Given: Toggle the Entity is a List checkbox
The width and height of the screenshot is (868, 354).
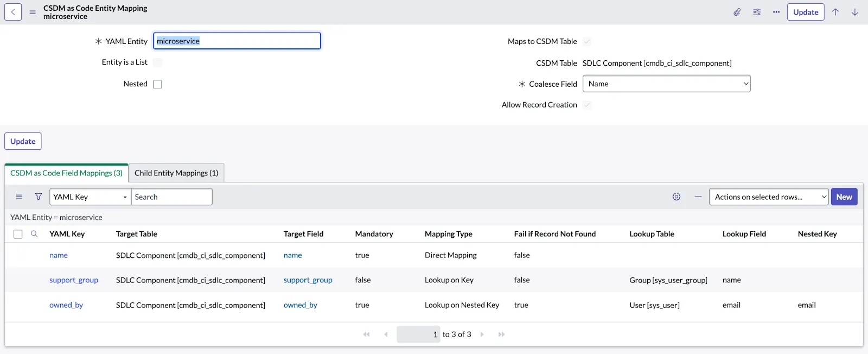Looking at the screenshot, I should tap(157, 62).
